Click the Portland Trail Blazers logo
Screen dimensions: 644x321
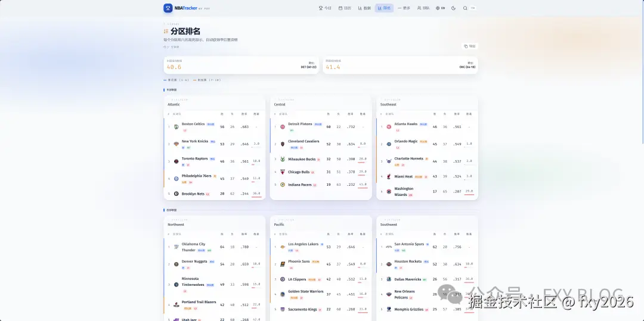[x=176, y=305]
